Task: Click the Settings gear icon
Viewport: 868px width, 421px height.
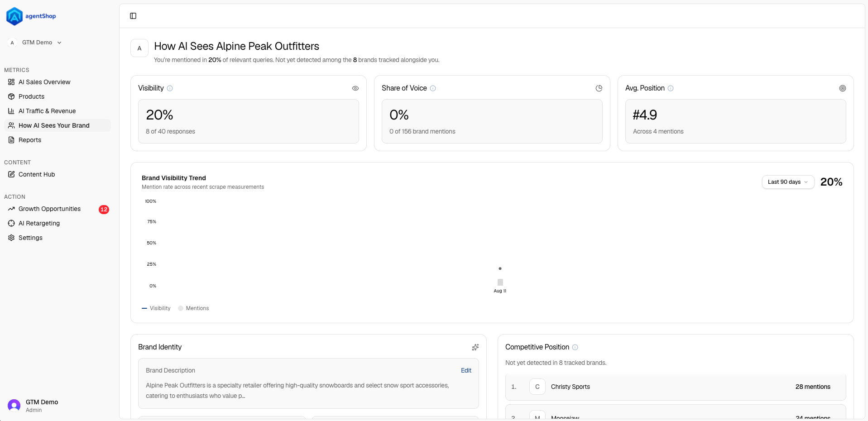Action: [11, 238]
